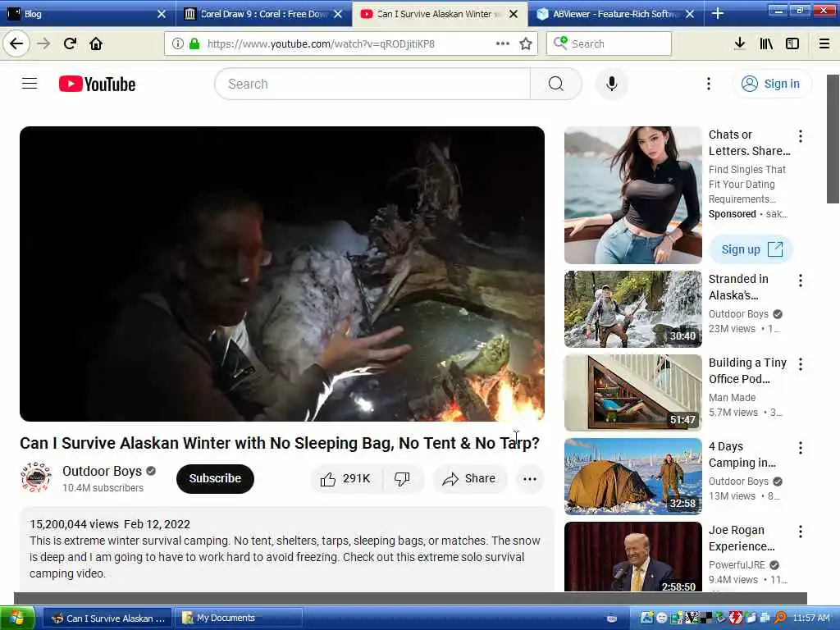Viewport: 840px width, 630px height.
Task: Click the 11:57 AM system clock
Action: tap(811, 619)
